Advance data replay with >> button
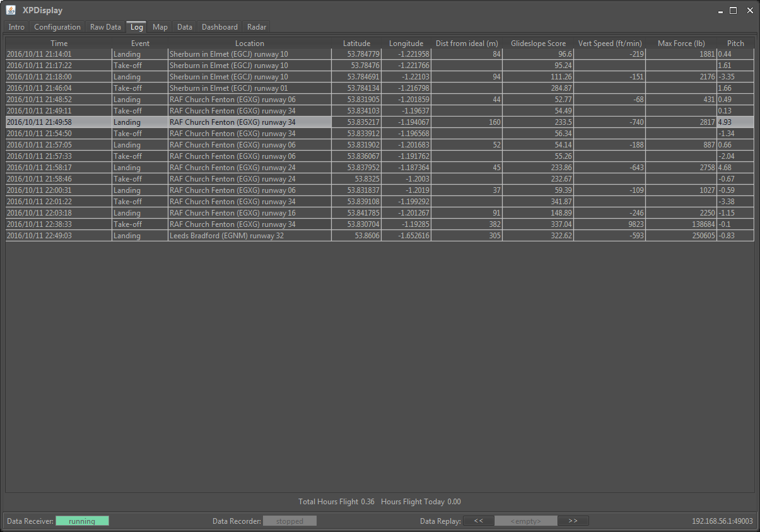The image size is (760, 532). [573, 521]
